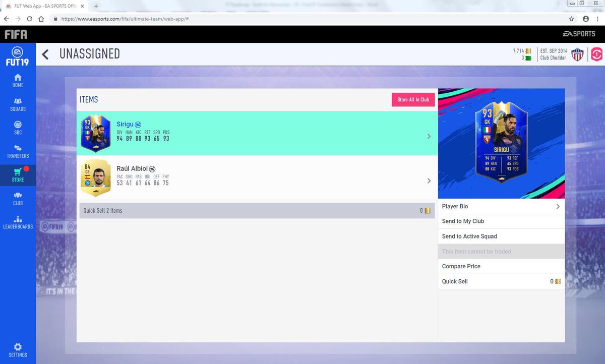This screenshot has height=364, width=605.
Task: Select Send to Active Squad
Action: click(501, 236)
